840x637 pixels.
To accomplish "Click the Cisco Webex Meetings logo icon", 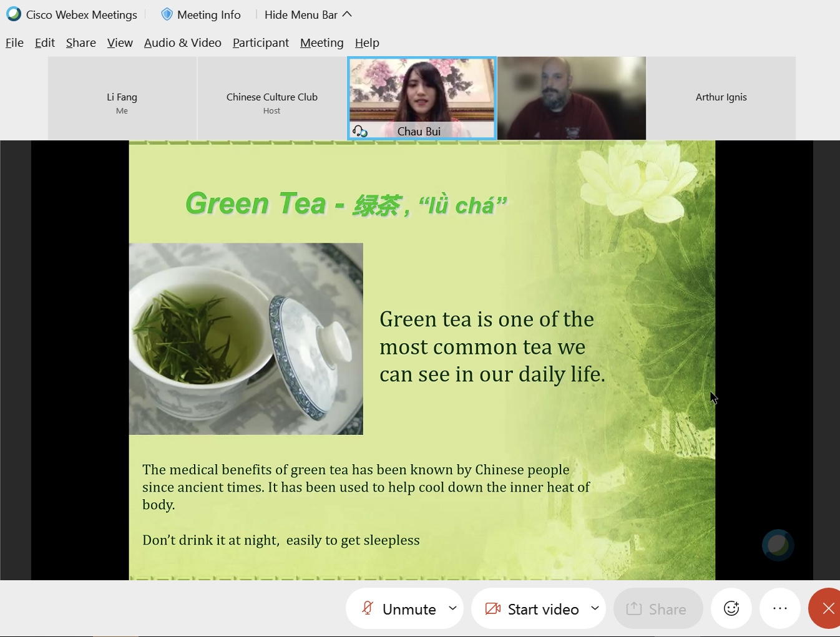I will (13, 14).
